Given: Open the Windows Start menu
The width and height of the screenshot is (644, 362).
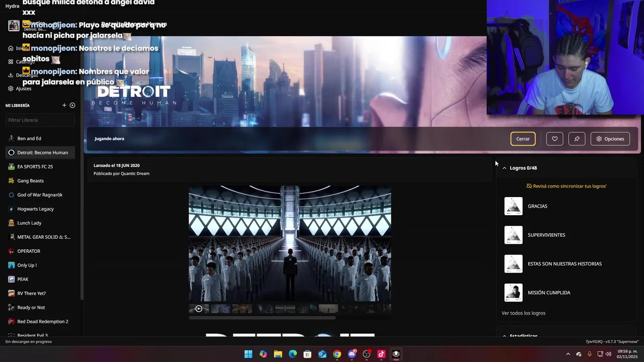Looking at the screenshot, I should (249, 354).
